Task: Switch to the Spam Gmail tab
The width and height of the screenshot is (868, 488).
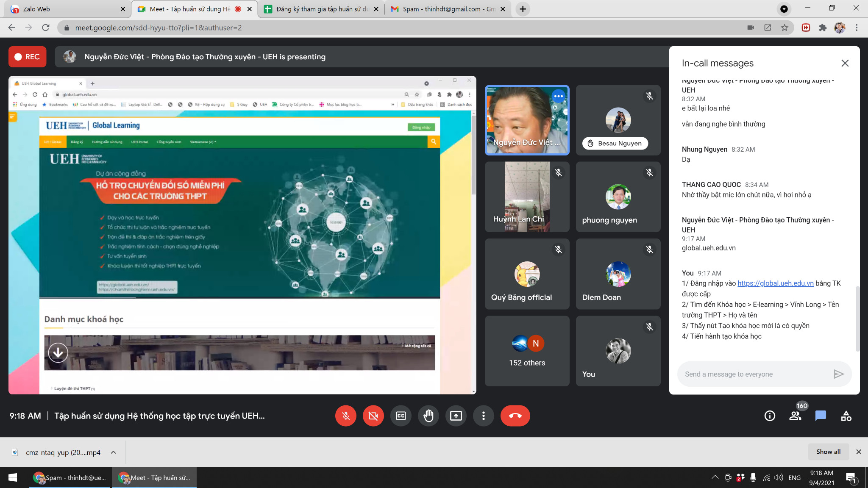Action: (x=448, y=9)
